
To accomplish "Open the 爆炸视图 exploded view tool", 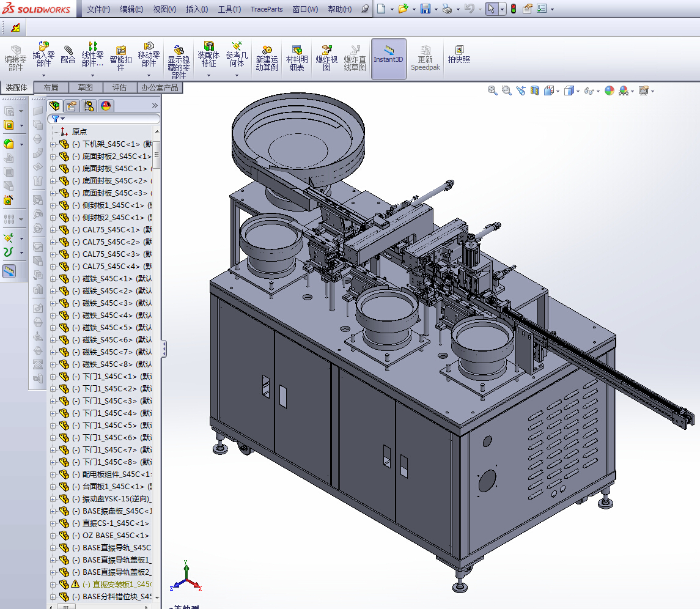I will click(326, 55).
